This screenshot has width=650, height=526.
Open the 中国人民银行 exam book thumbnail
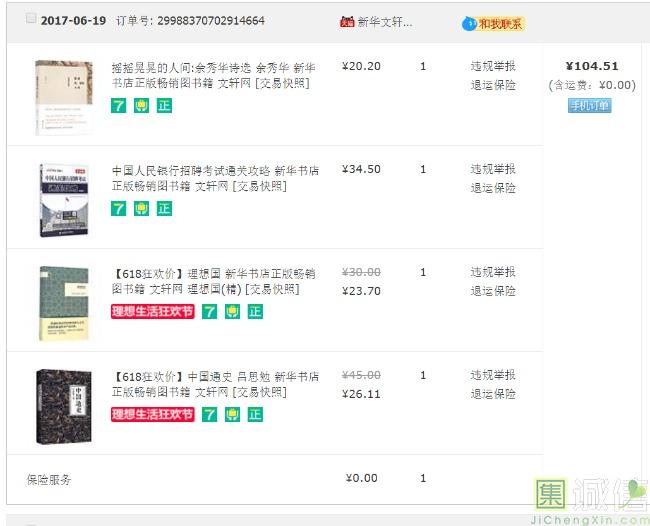coord(63,200)
